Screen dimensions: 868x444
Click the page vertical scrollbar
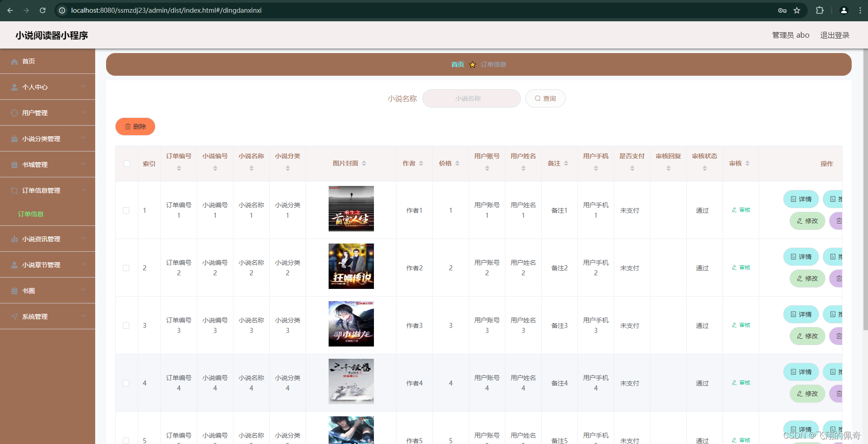coord(865,190)
